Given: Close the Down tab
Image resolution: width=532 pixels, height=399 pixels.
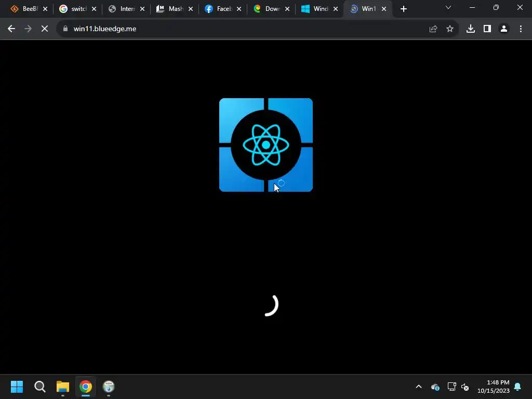Looking at the screenshot, I should point(287,9).
